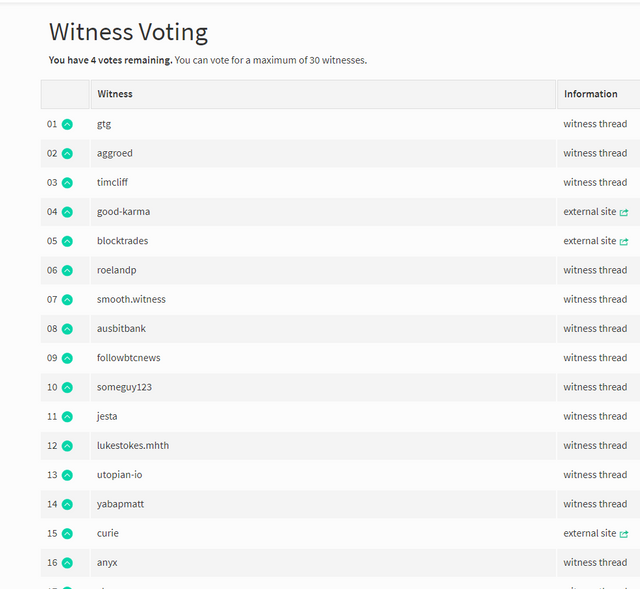Click the Information column header
Viewport: 640px width, 589px height.
pos(598,94)
